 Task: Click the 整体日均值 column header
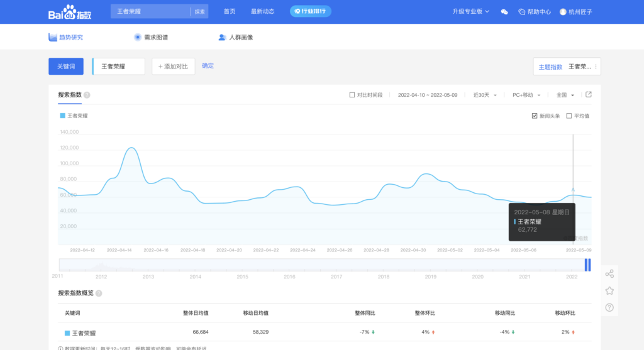pyautogui.click(x=196, y=313)
